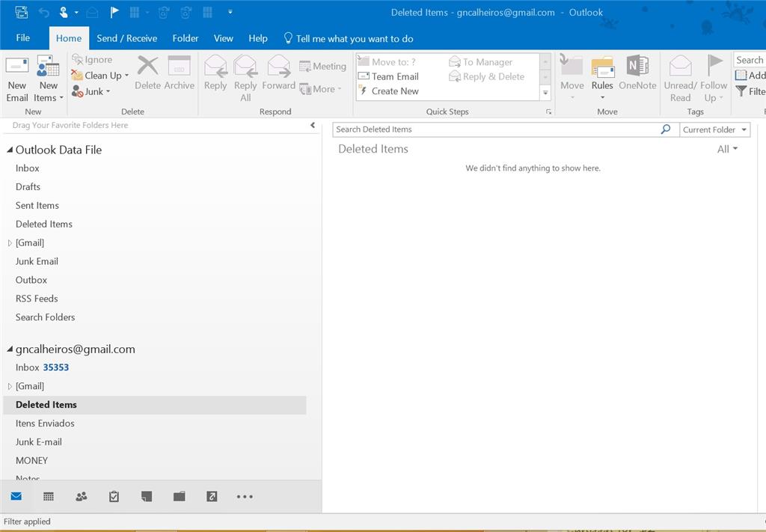The width and height of the screenshot is (766, 532).
Task: Open the Clean Up dropdown
Action: tap(100, 76)
